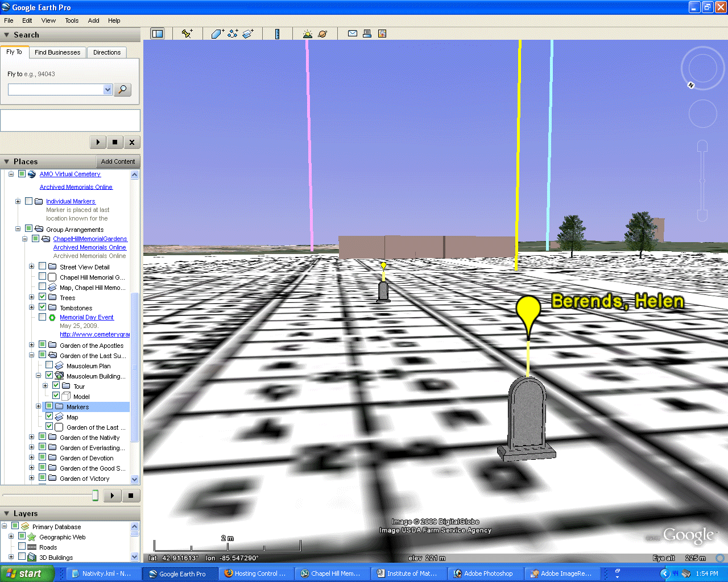Toggle sunlight across the landscape
This screenshot has height=582, width=728.
point(308,34)
